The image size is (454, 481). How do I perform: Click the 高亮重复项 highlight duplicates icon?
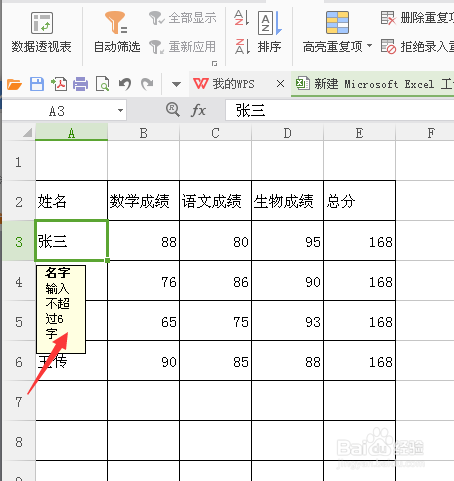337,23
